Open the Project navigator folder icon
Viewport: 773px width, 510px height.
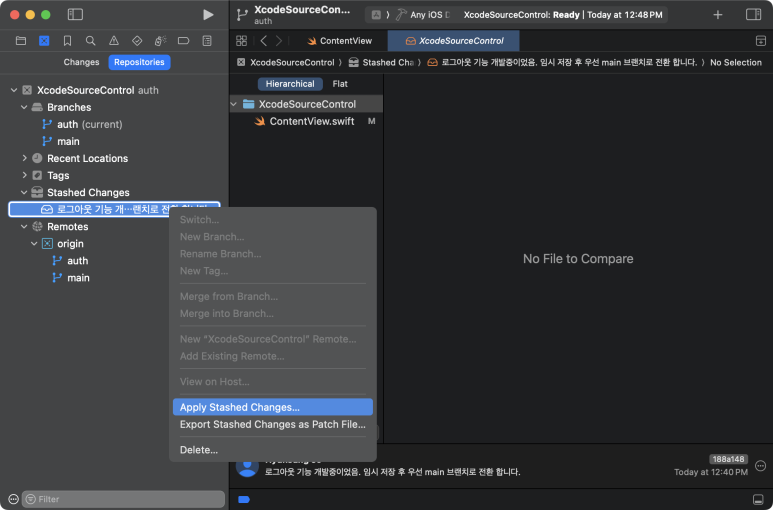pyautogui.click(x=21, y=41)
